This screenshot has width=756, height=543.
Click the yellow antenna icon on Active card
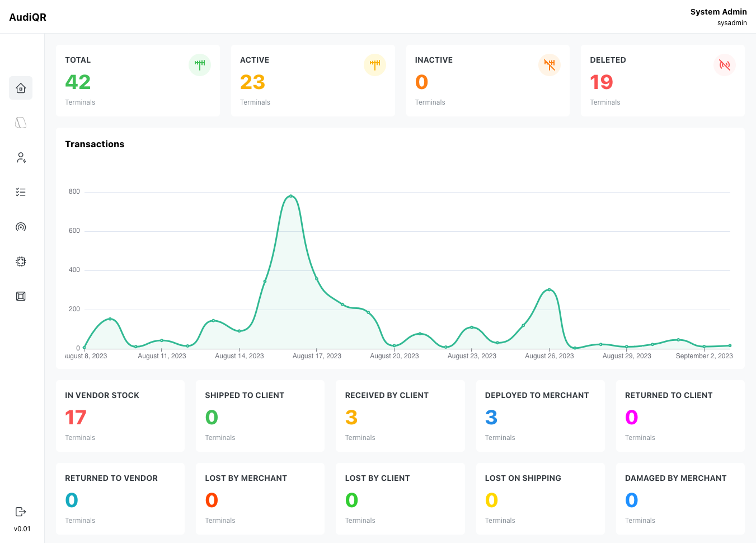tap(375, 65)
